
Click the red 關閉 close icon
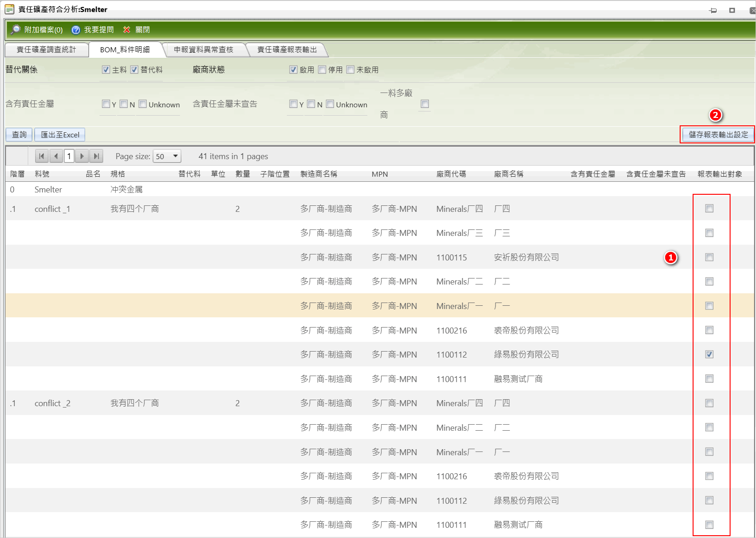[x=127, y=30]
